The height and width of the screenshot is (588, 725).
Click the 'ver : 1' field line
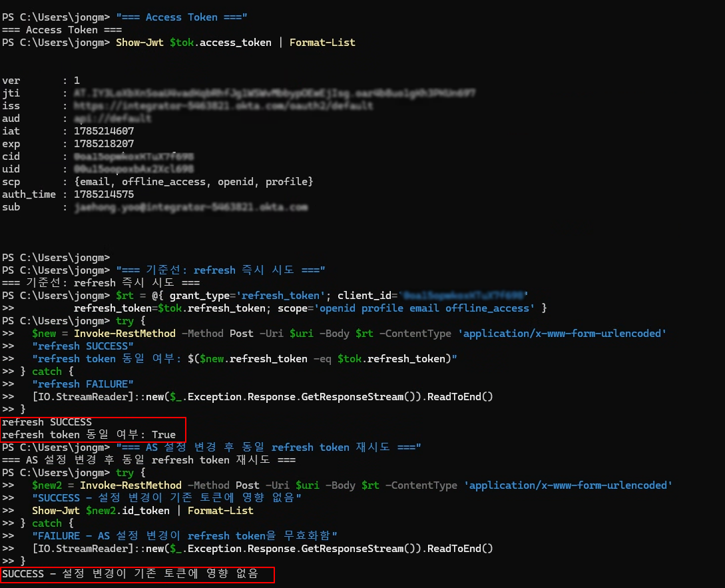point(41,81)
